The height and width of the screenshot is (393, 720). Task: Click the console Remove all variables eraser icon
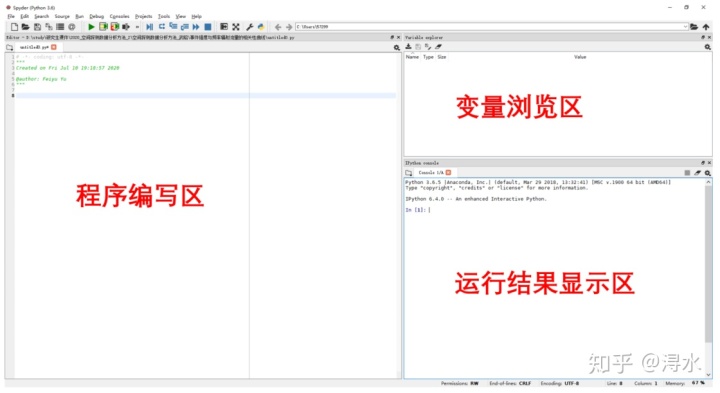click(x=698, y=173)
